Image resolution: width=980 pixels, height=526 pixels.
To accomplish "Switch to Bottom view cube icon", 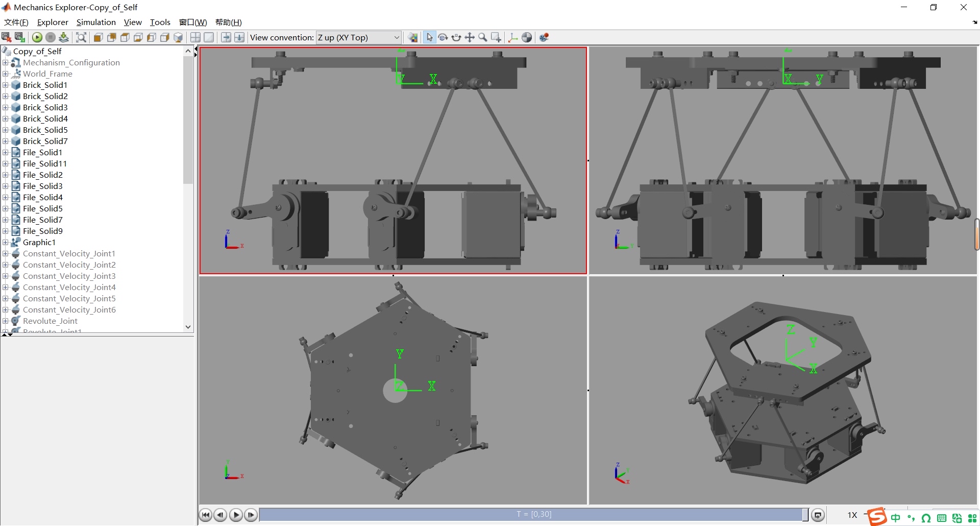I will [x=138, y=37].
